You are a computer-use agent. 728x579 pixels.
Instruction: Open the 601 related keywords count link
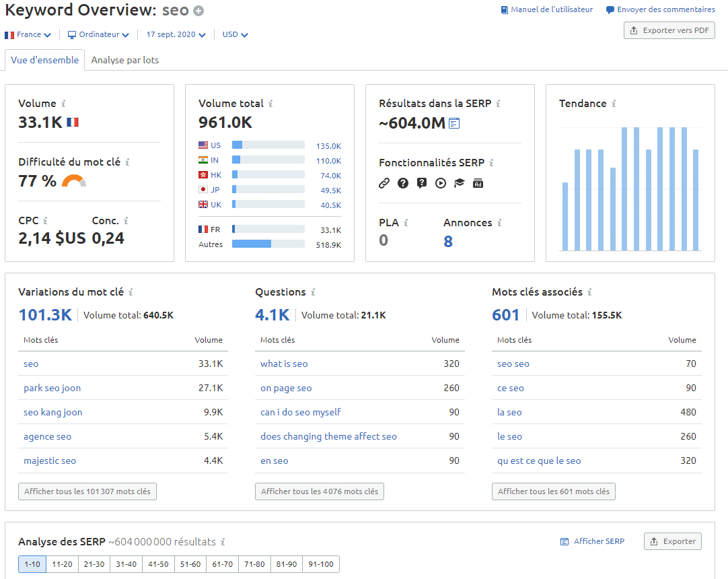[505, 315]
